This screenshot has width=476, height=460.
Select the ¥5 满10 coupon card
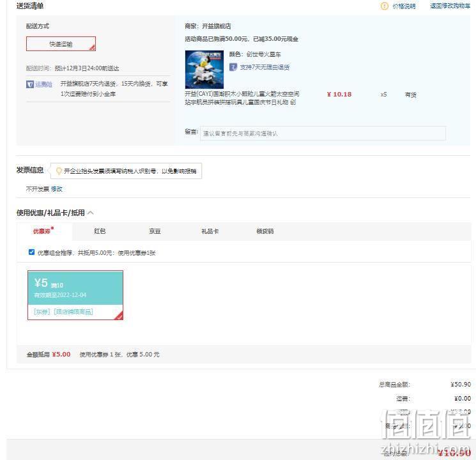click(x=75, y=295)
